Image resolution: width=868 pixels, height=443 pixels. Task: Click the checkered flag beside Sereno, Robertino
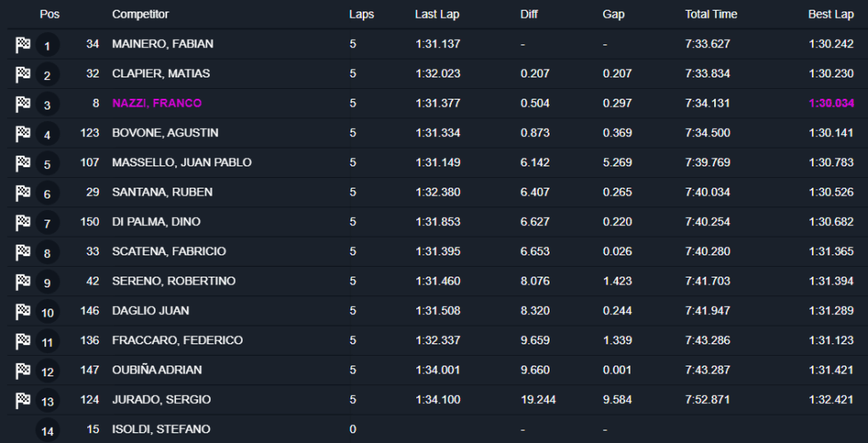coord(22,282)
